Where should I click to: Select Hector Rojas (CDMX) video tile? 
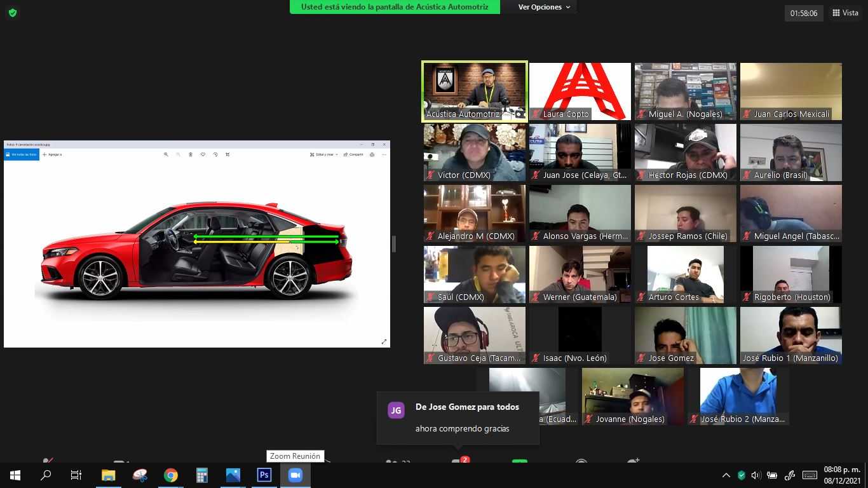(x=686, y=152)
